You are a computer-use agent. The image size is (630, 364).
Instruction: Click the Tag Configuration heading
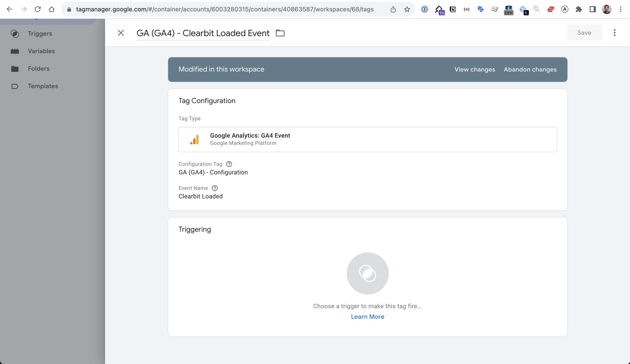(207, 101)
